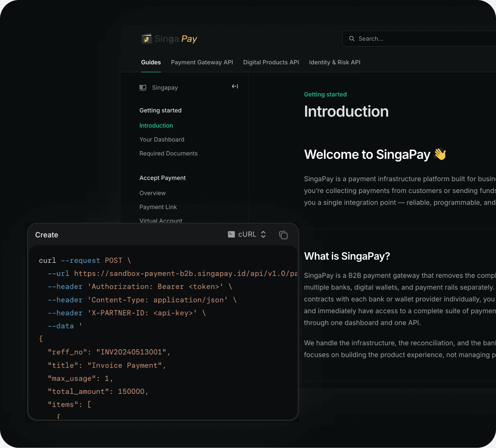Image resolution: width=496 pixels, height=448 pixels.
Task: Open the Guides tab
Action: [x=151, y=62]
